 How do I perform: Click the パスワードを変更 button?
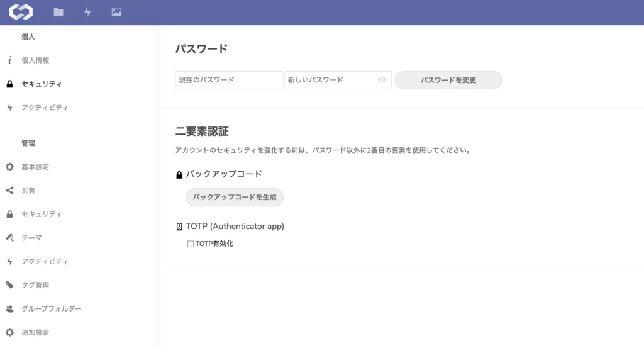(448, 80)
